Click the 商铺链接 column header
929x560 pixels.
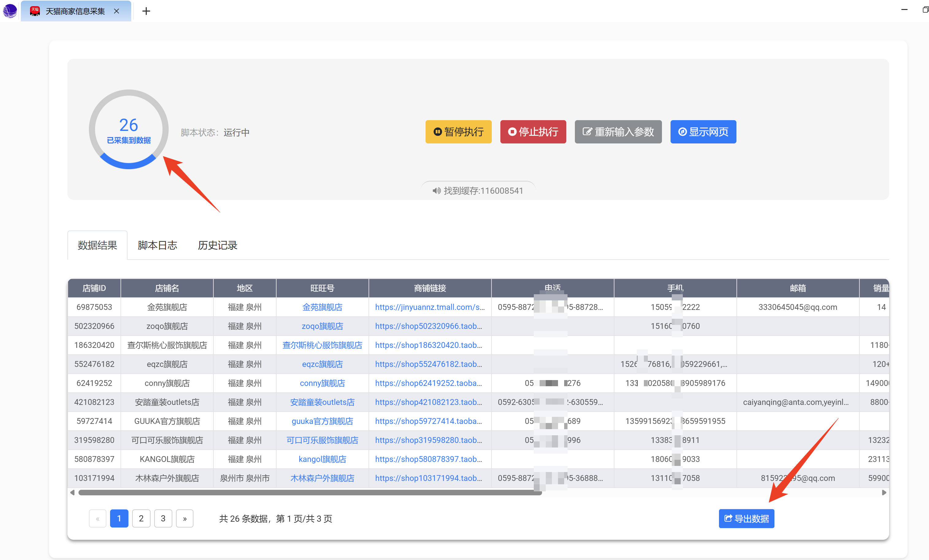point(430,288)
